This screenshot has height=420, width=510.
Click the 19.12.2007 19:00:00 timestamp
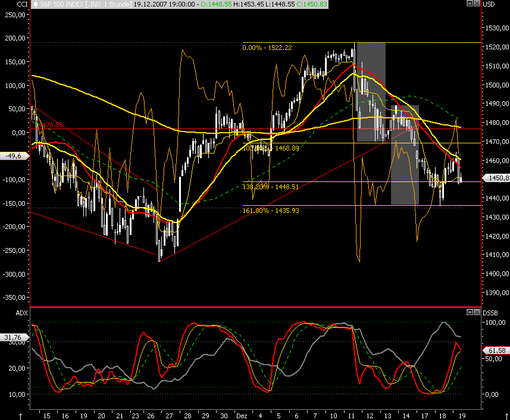164,4
